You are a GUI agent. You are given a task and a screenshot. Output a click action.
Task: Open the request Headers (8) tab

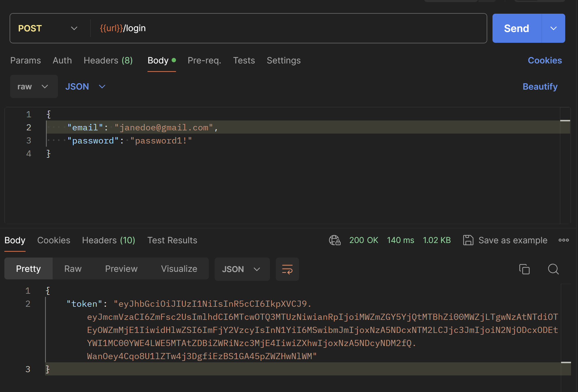coord(108,60)
